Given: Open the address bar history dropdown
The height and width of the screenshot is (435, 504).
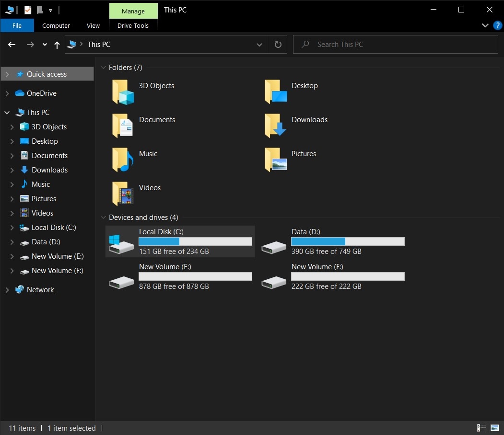Looking at the screenshot, I should (x=259, y=44).
